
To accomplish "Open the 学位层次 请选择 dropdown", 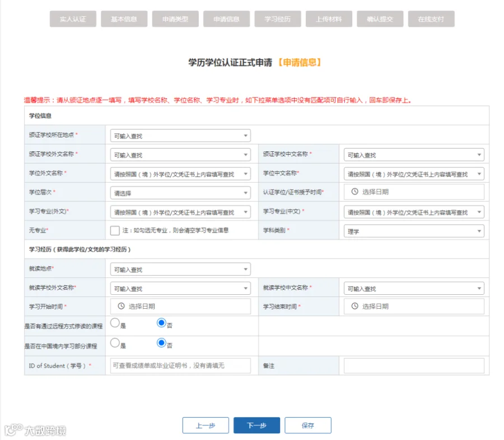I will 180,193.
